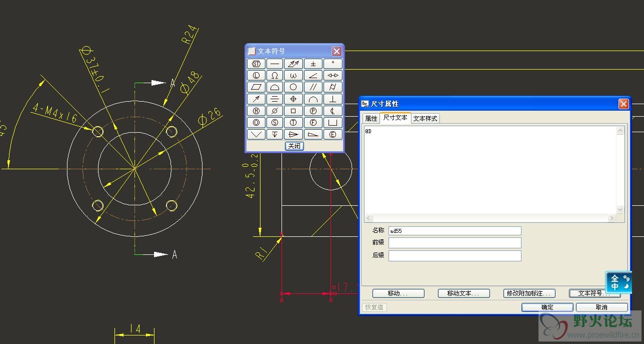Insert the circled S symbol
Image resolution: width=644 pixels, height=344 pixels.
(274, 122)
